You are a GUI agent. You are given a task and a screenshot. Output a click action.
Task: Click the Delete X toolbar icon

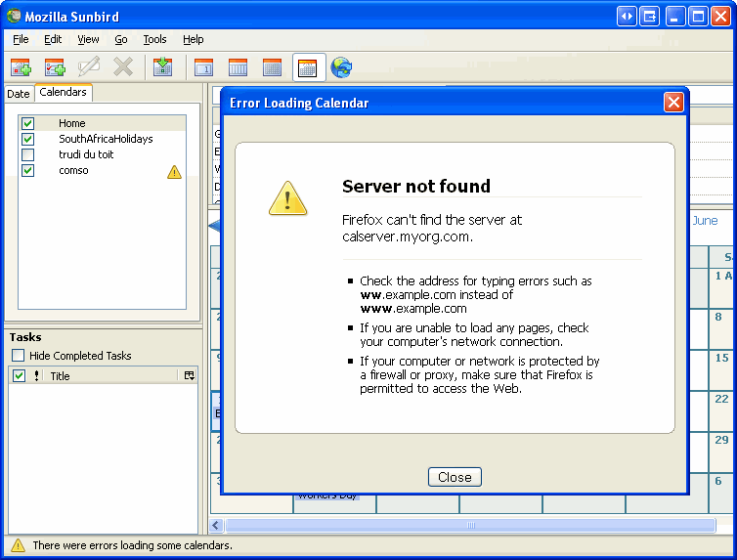tap(123, 67)
